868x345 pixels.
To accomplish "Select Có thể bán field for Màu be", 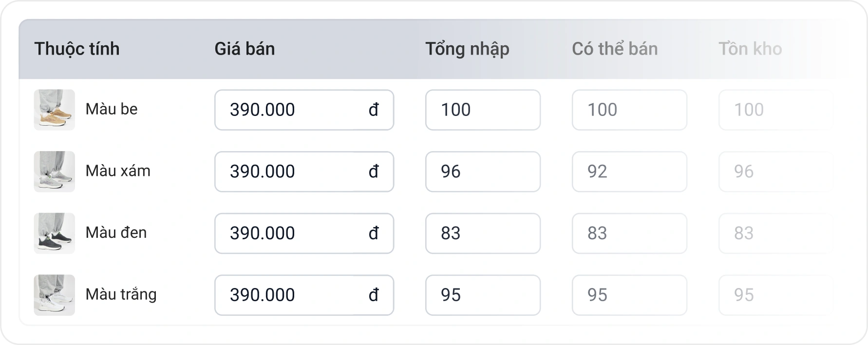I will tap(629, 110).
